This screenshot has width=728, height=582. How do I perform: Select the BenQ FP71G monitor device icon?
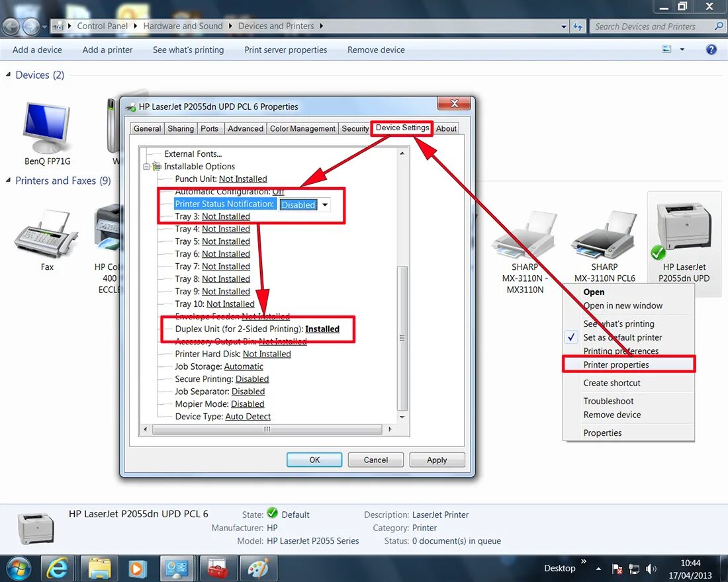click(47, 128)
